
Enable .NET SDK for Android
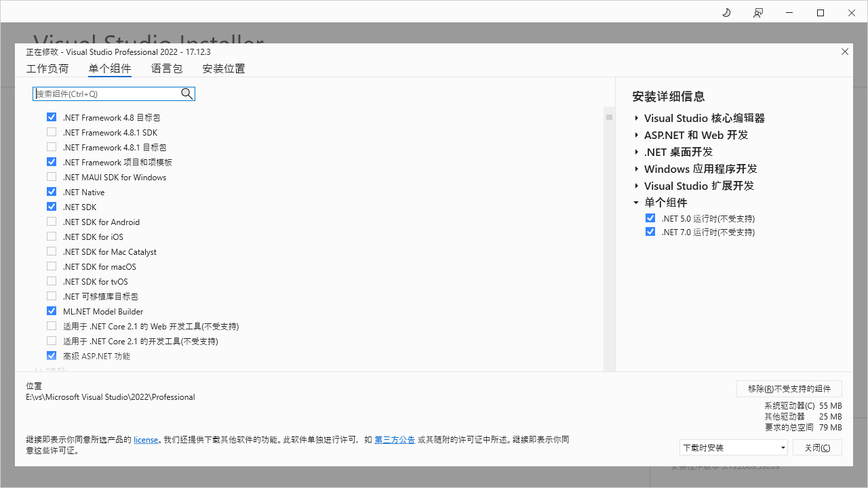point(52,222)
